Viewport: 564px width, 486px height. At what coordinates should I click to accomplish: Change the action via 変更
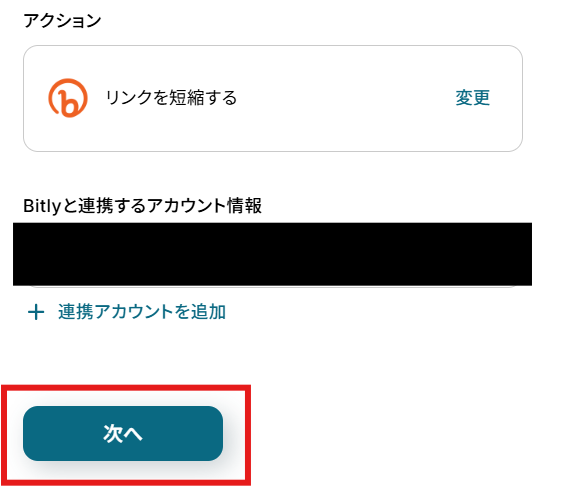(473, 98)
